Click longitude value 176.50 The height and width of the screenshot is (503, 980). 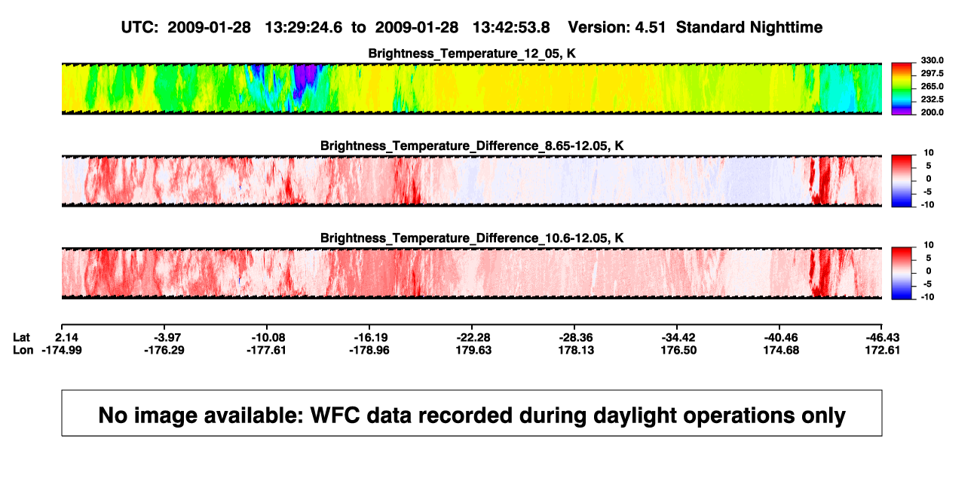[677, 350]
